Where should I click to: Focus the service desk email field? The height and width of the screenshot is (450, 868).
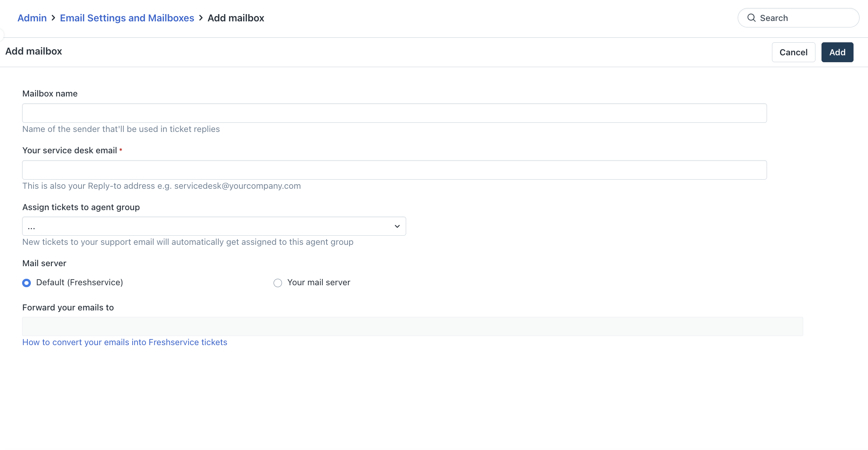pyautogui.click(x=394, y=170)
